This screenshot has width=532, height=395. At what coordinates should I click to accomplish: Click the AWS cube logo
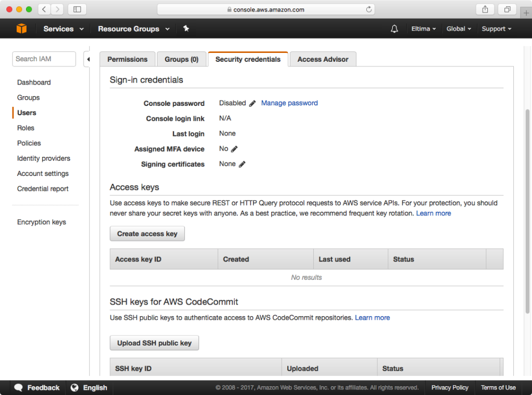coord(21,29)
